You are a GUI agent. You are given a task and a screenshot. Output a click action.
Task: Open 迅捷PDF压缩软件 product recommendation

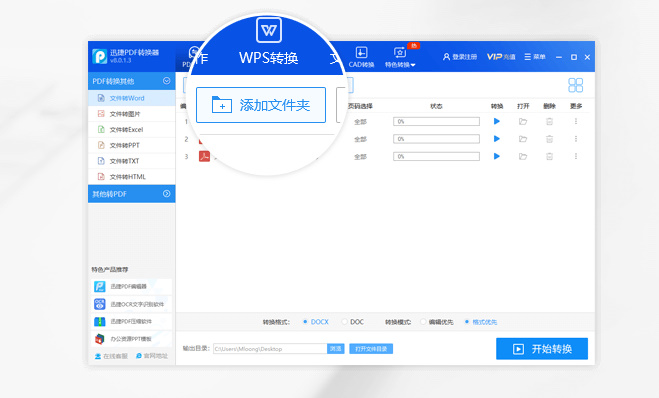132,322
